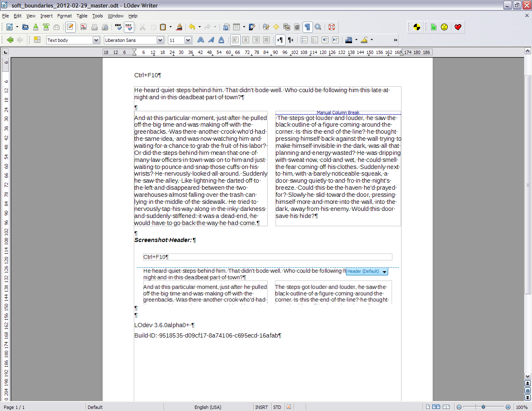This screenshot has width=532, height=411.
Task: Click the Undo arrow icon
Action: pos(192,27)
